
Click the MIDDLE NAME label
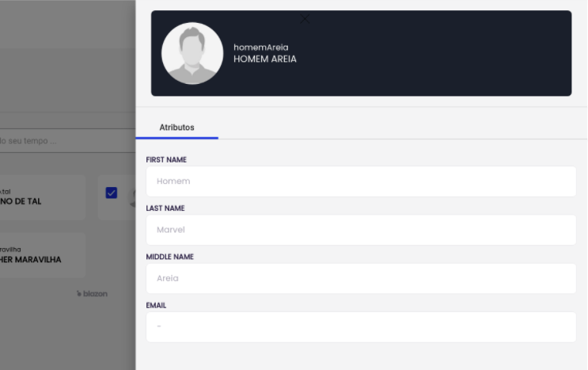point(169,257)
